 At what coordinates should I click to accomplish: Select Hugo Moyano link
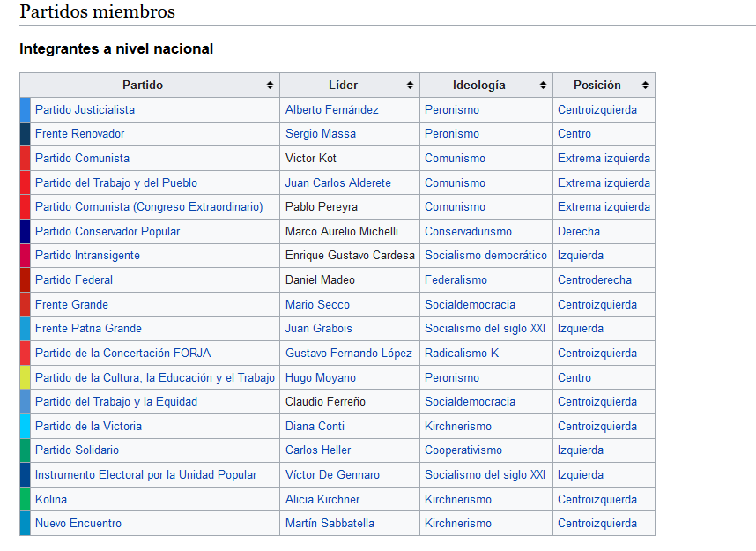(321, 377)
